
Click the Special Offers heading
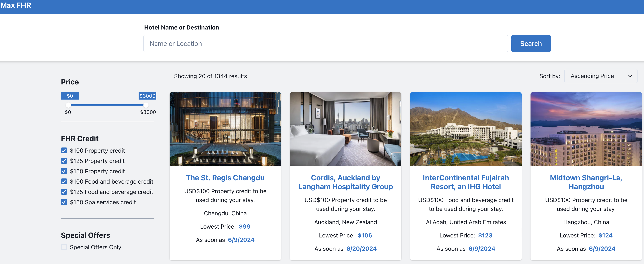85,235
